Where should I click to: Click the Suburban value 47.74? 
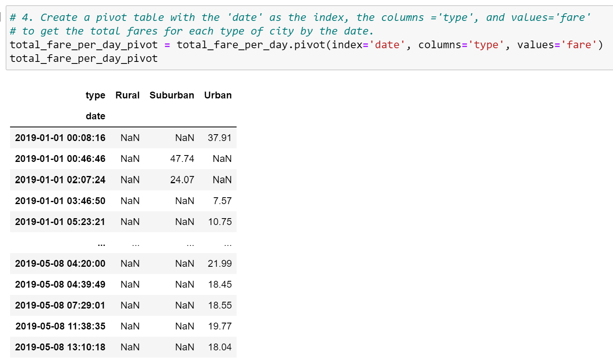coord(182,159)
